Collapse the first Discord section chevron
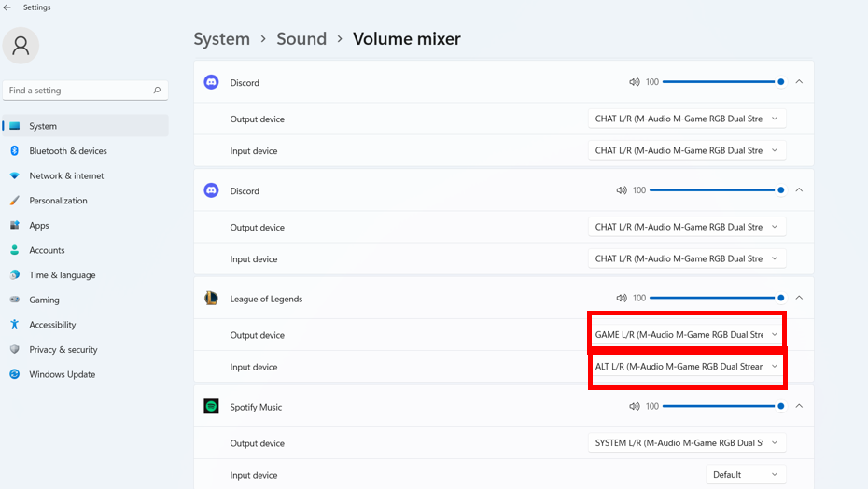The image size is (868, 489). click(x=799, y=81)
